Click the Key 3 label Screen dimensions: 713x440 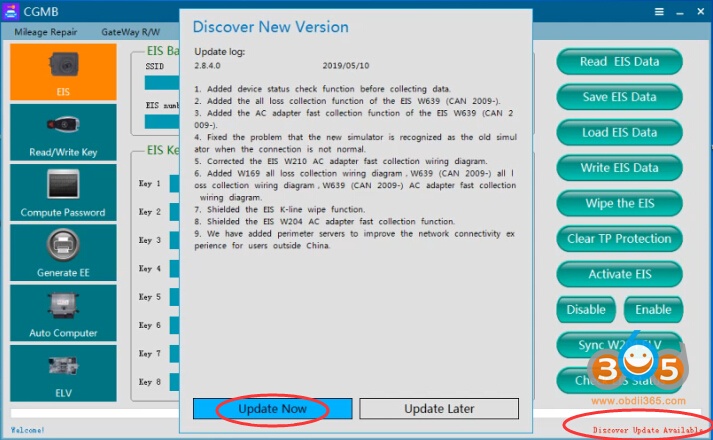coord(150,240)
